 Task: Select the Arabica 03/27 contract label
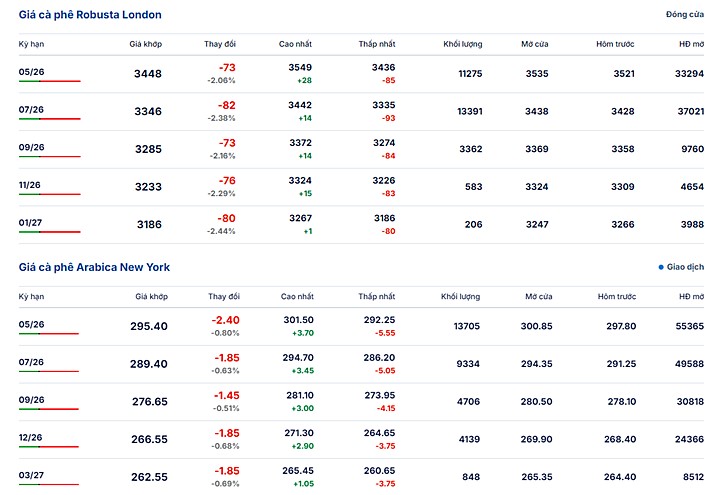point(31,473)
